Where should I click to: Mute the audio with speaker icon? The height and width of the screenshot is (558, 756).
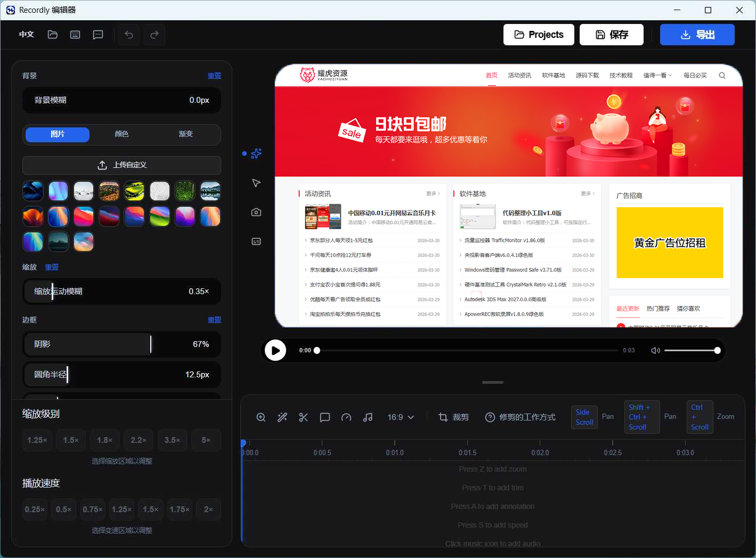point(655,351)
